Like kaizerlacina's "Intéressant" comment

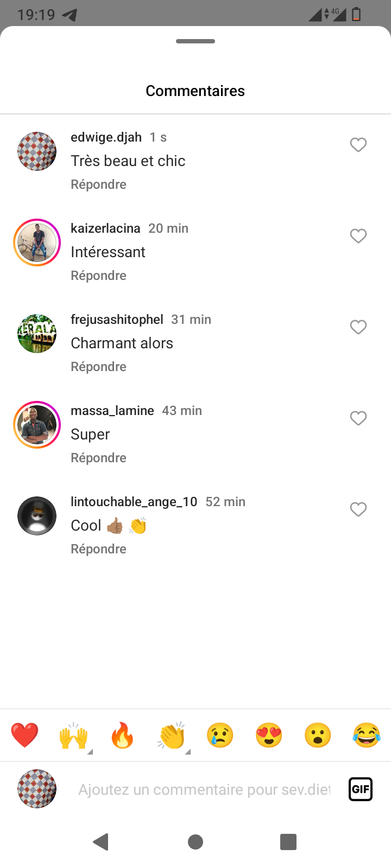[358, 236]
